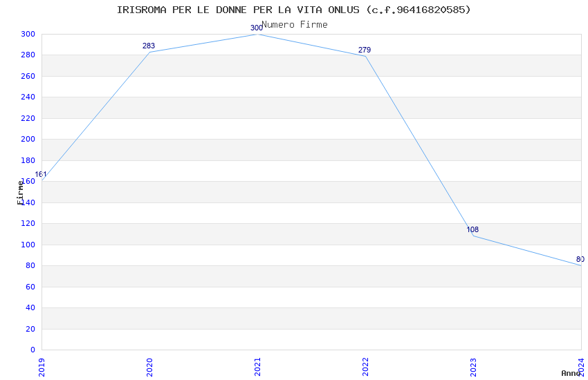Select data label 161 for 2019
The width and height of the screenshot is (588, 380).
41,175
